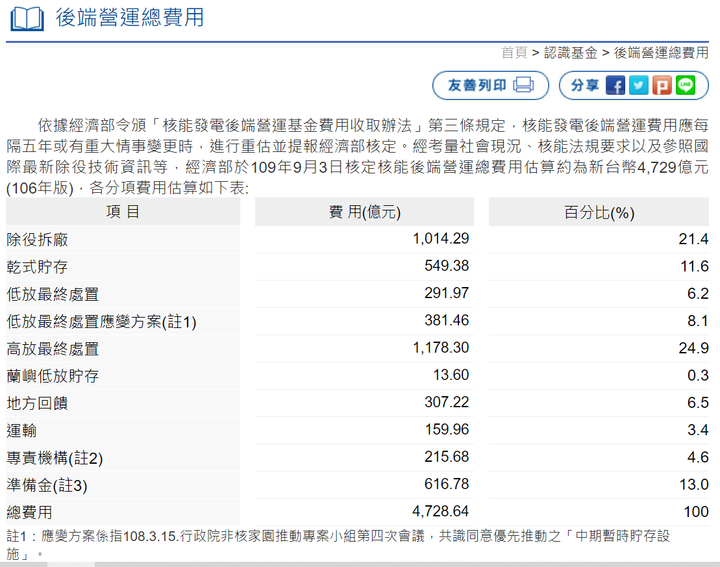This screenshot has height=567, width=720.
Task: Click the 準備金(註3) row label
Action: click(x=47, y=485)
